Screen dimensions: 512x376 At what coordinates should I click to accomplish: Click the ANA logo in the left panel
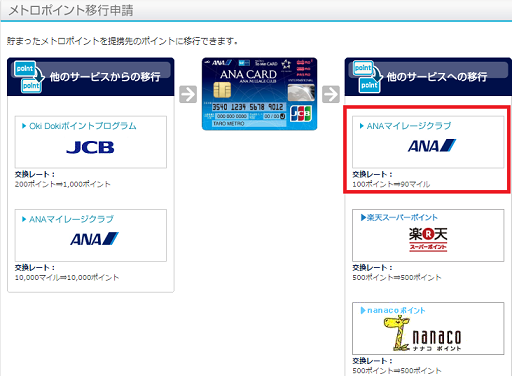(94, 239)
